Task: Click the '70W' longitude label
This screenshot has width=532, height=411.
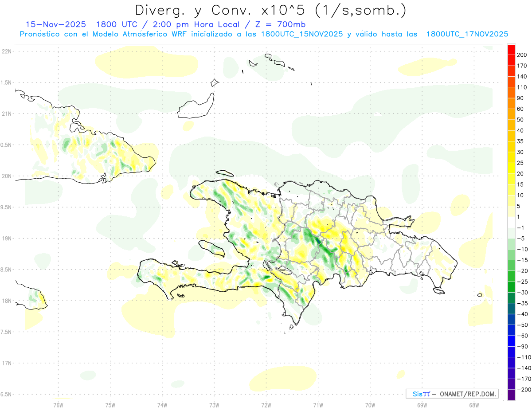Action: (x=370, y=405)
